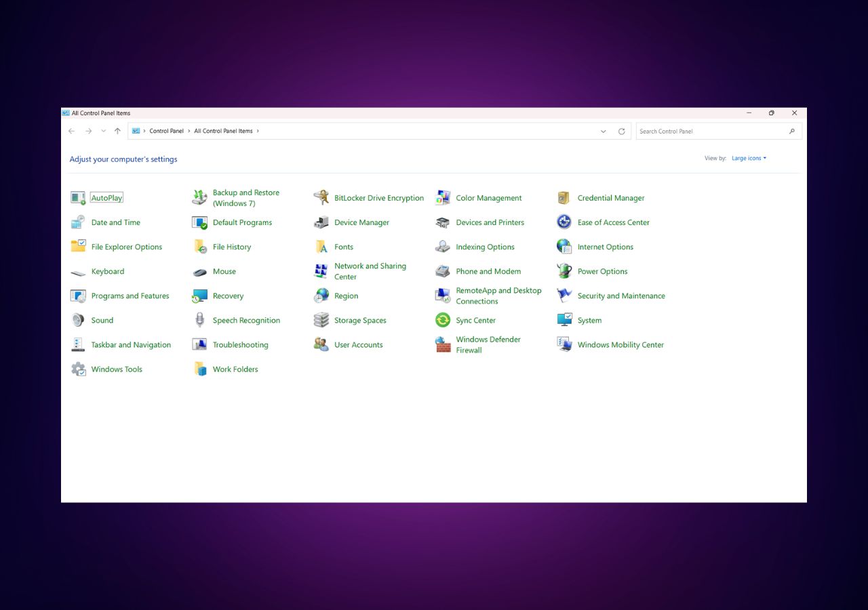Open RemoteApp and Desktop Connections link

pyautogui.click(x=498, y=296)
